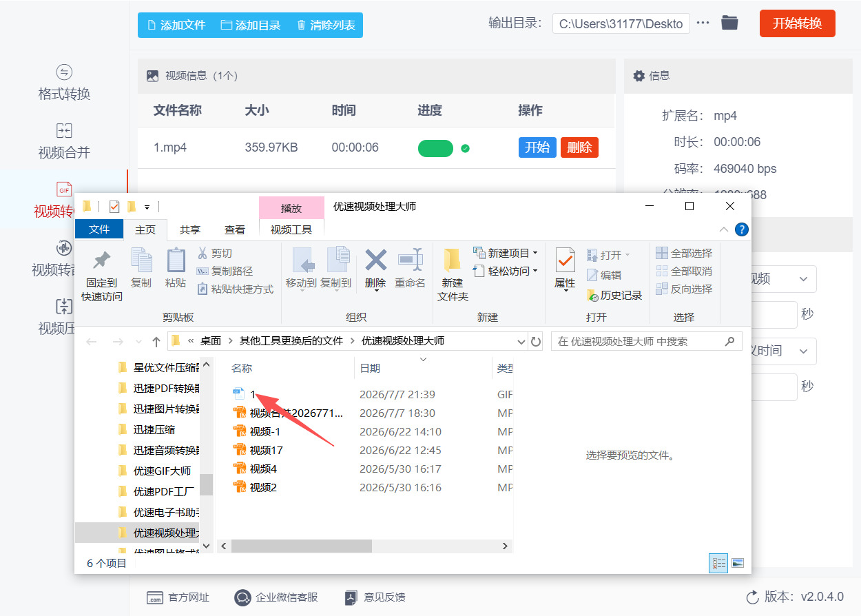Click the version refresh icon

tap(752, 597)
